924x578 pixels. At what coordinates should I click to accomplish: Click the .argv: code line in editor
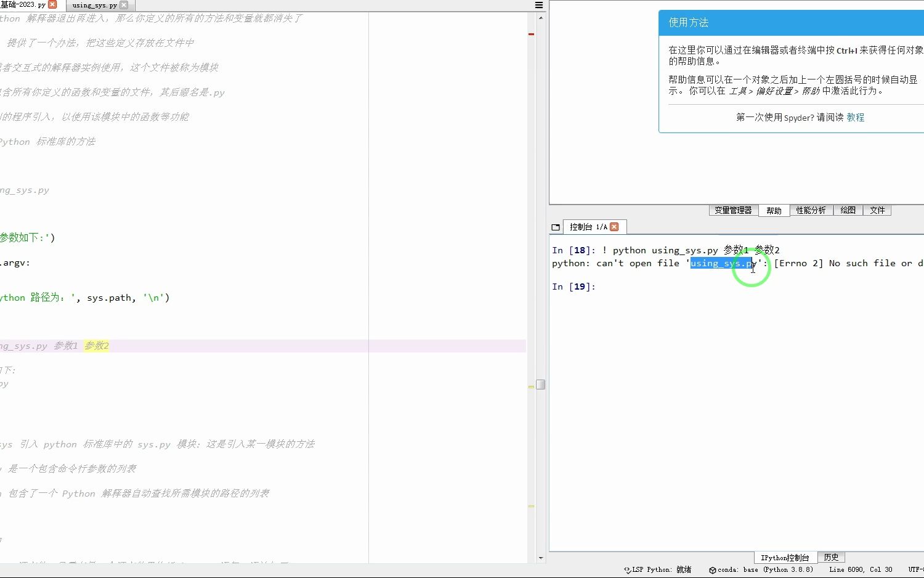tap(15, 263)
